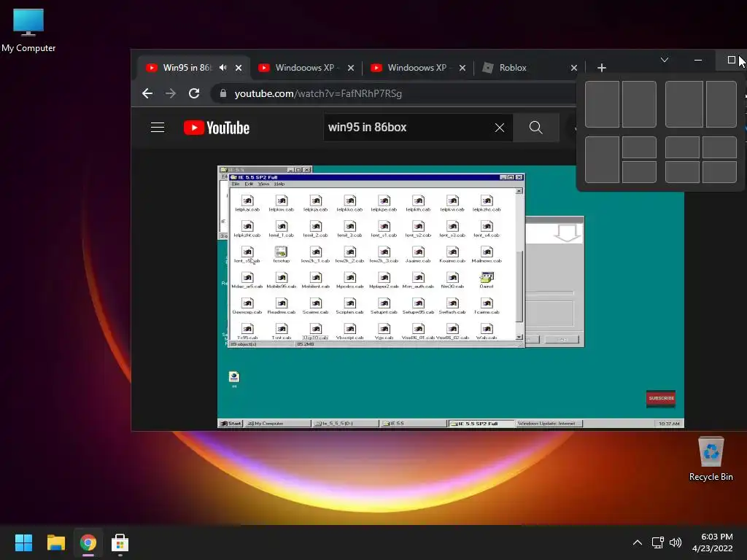Viewport: 747px width, 560px height.
Task: Open network status in system tray
Action: click(x=658, y=542)
